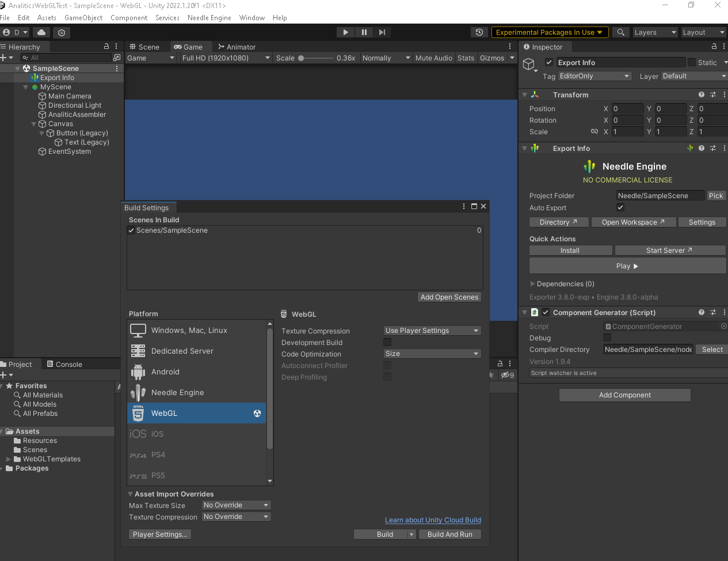Image resolution: width=728 pixels, height=561 pixels.
Task: Toggle hidden packages eye icon in Project
Action: coord(508,375)
